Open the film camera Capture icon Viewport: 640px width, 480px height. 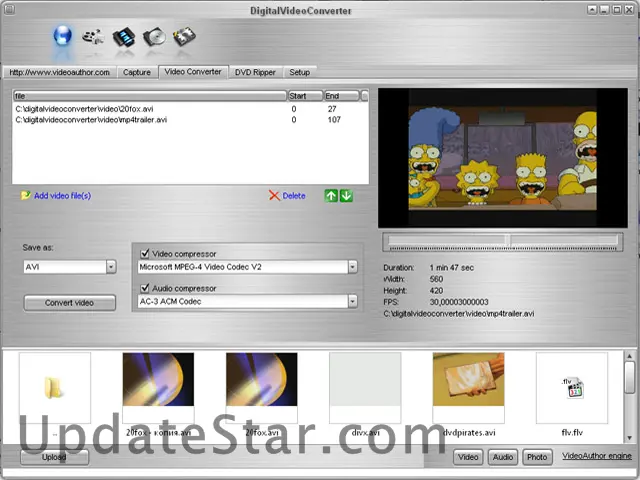click(93, 37)
